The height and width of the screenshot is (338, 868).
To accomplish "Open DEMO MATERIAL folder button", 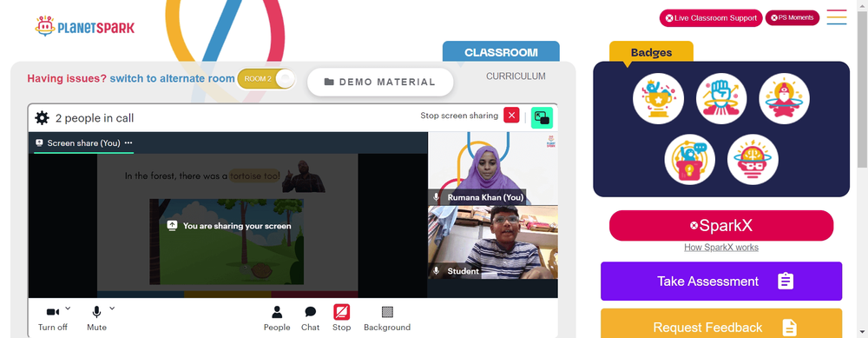I will click(x=380, y=82).
